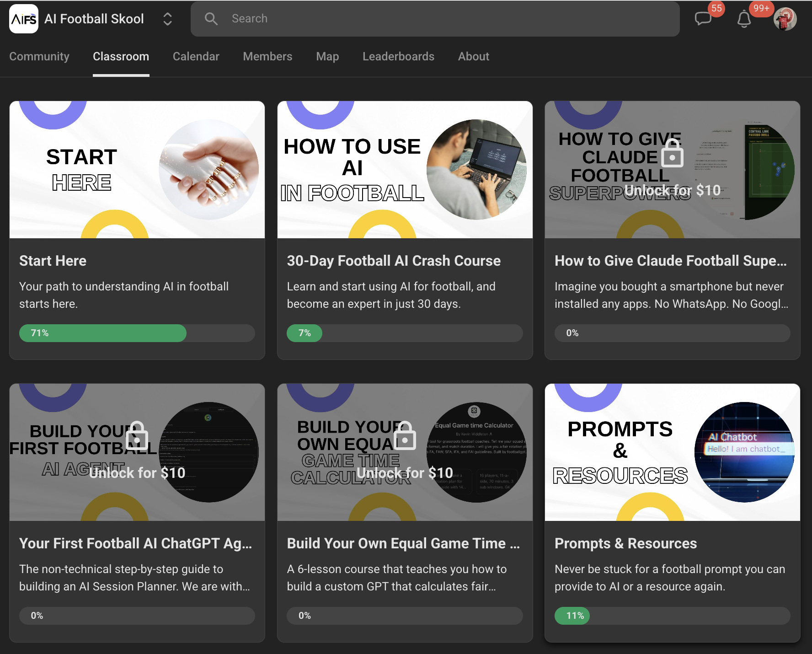This screenshot has height=654, width=812.
Task: Click lock icon on Equal Game Time Calculator course
Action: click(x=405, y=436)
